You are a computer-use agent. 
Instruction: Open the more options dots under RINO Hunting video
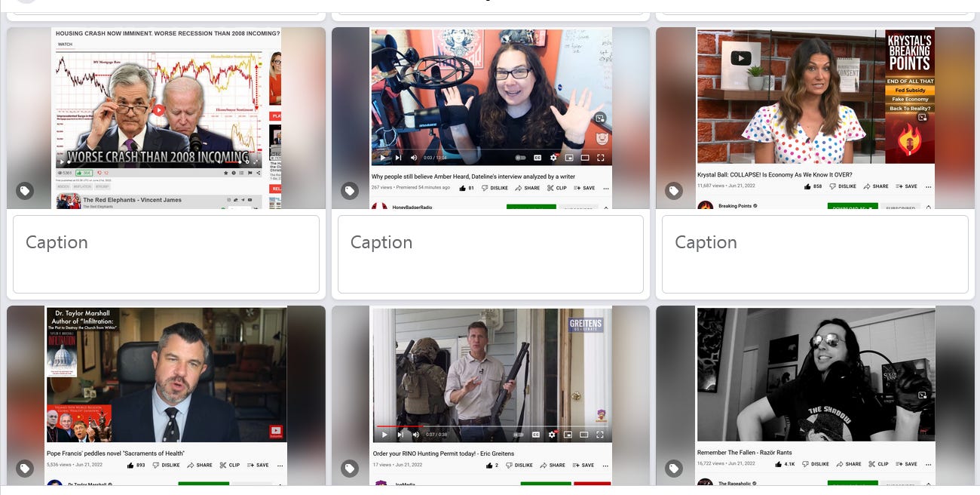click(605, 466)
